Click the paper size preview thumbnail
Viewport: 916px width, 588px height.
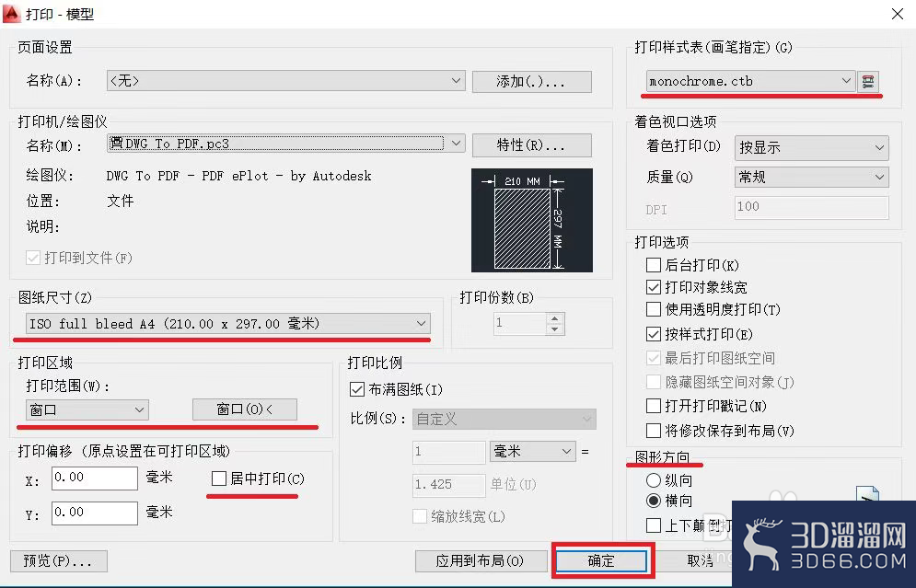pos(531,220)
